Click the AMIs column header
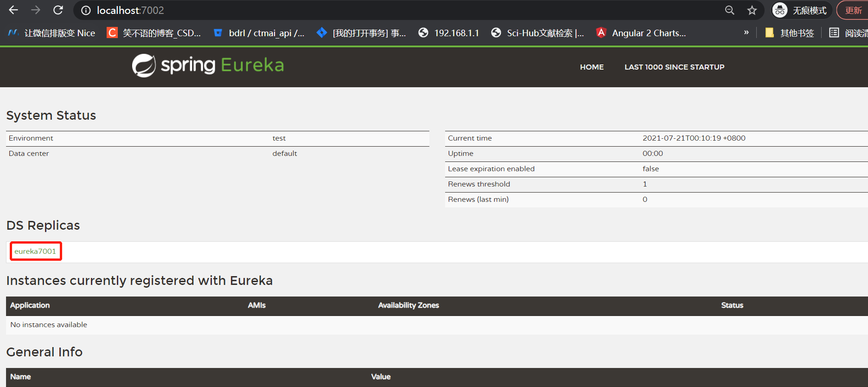868x387 pixels. pos(256,305)
